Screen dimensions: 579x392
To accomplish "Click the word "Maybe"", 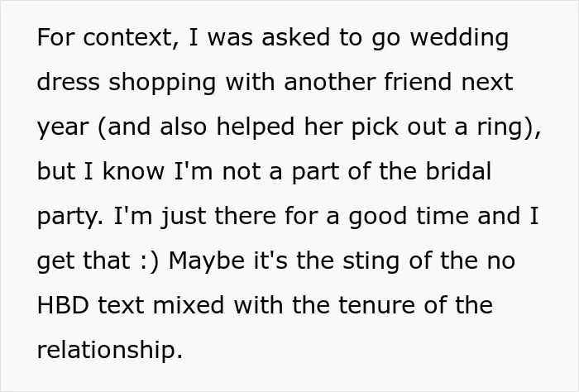I will (207, 261).
